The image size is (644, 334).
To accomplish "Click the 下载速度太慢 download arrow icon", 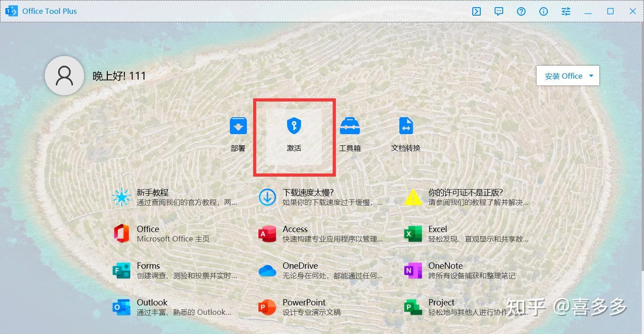I will click(x=267, y=197).
